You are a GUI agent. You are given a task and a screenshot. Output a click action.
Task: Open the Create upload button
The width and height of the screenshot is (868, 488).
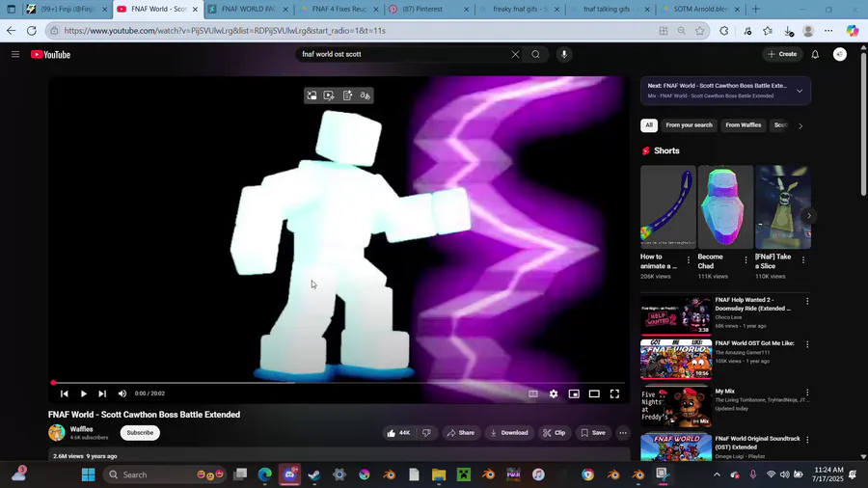click(x=782, y=54)
